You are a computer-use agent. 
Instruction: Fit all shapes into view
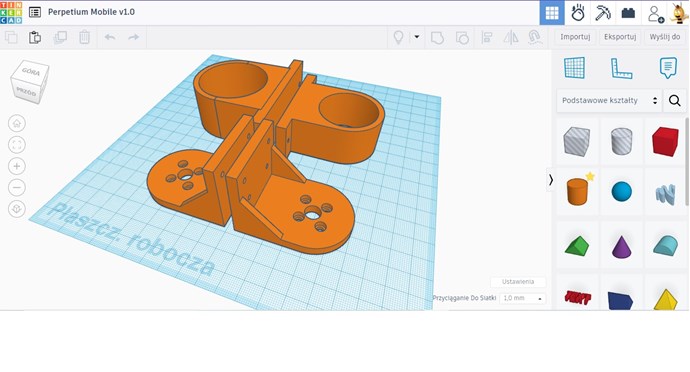pyautogui.click(x=17, y=145)
